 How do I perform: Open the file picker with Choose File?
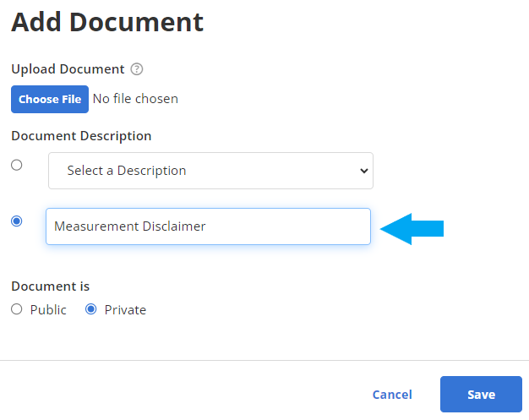tap(50, 99)
